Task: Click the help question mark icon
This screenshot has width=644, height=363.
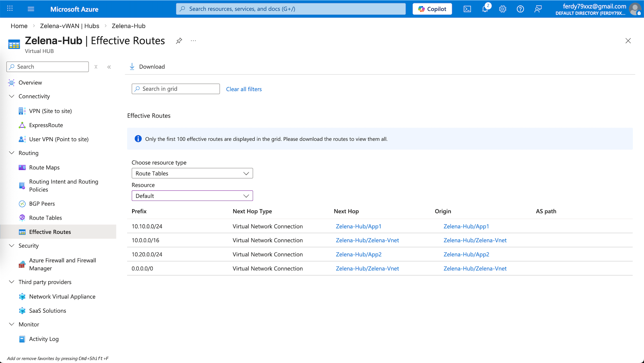Action: coord(520,9)
